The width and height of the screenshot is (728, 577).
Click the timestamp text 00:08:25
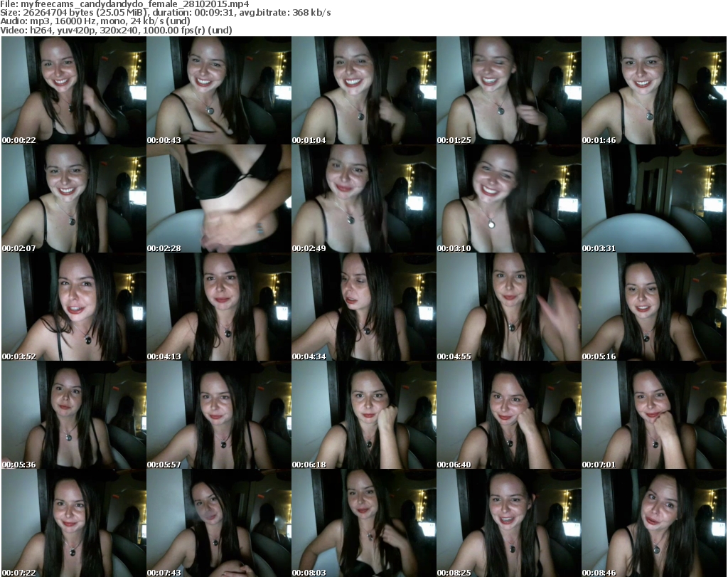click(x=454, y=573)
